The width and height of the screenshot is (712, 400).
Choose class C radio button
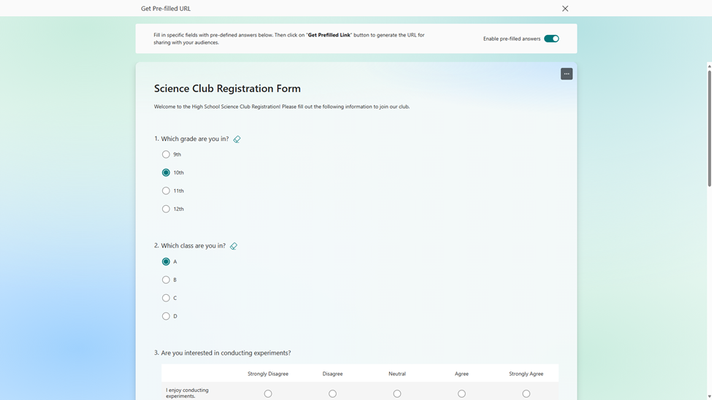click(166, 298)
